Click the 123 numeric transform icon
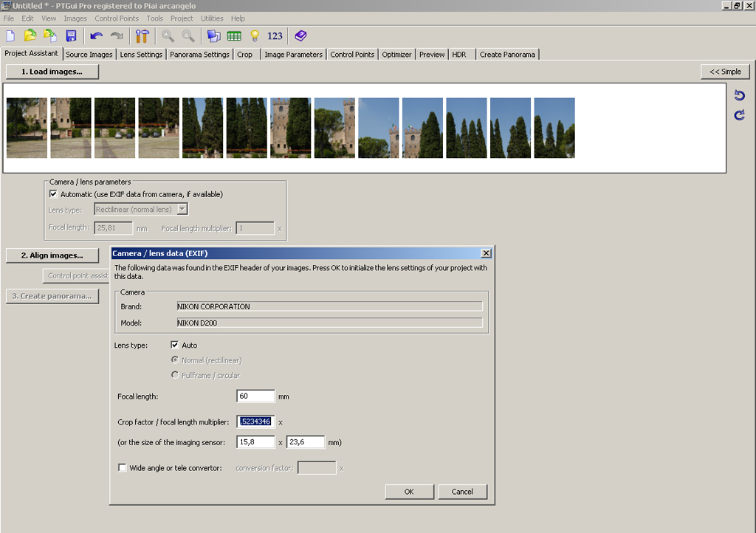Image resolution: width=756 pixels, height=533 pixels. (275, 36)
